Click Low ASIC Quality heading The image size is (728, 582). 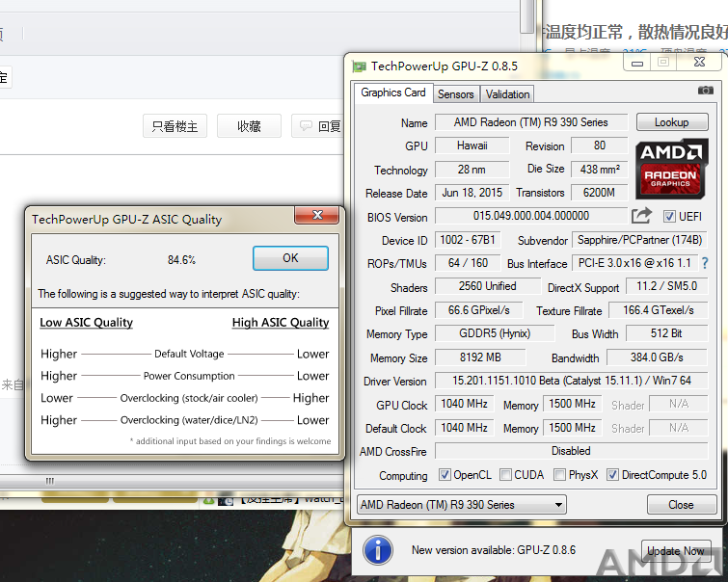pos(87,323)
